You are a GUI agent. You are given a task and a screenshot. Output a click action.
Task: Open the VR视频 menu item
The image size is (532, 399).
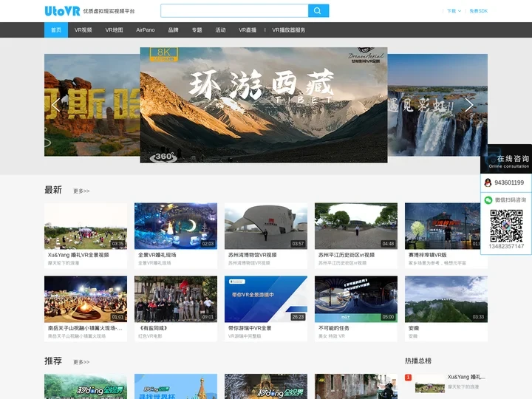click(x=83, y=30)
